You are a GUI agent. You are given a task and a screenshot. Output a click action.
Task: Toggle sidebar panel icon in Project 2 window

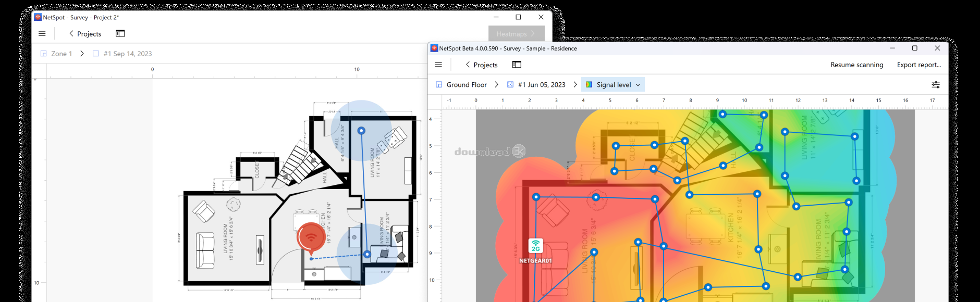120,34
